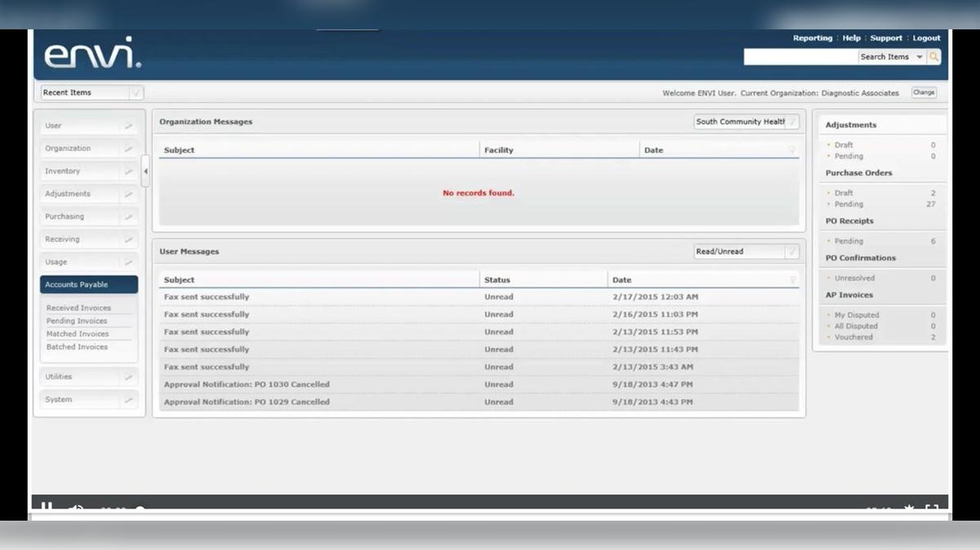
Task: Mute the video volume
Action: [75, 508]
